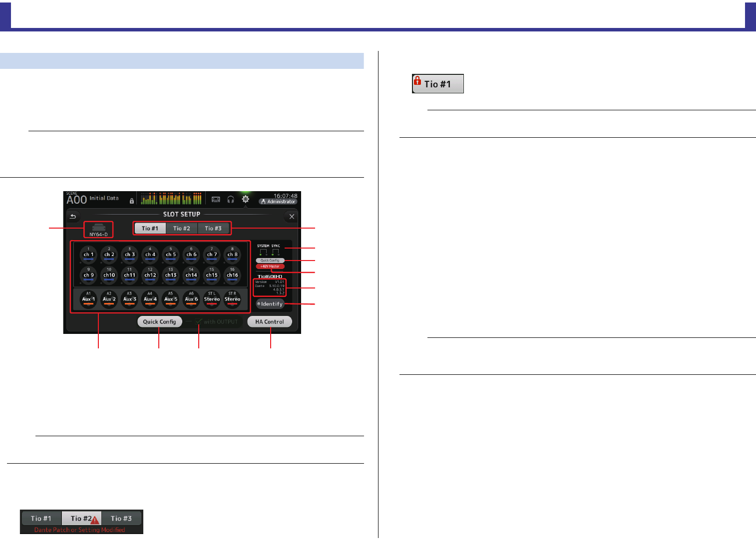Select input connector ch15
Viewport: 756px width, 559px height.
coord(212,275)
